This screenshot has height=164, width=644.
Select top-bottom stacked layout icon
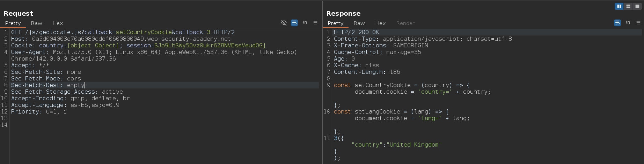point(628,6)
